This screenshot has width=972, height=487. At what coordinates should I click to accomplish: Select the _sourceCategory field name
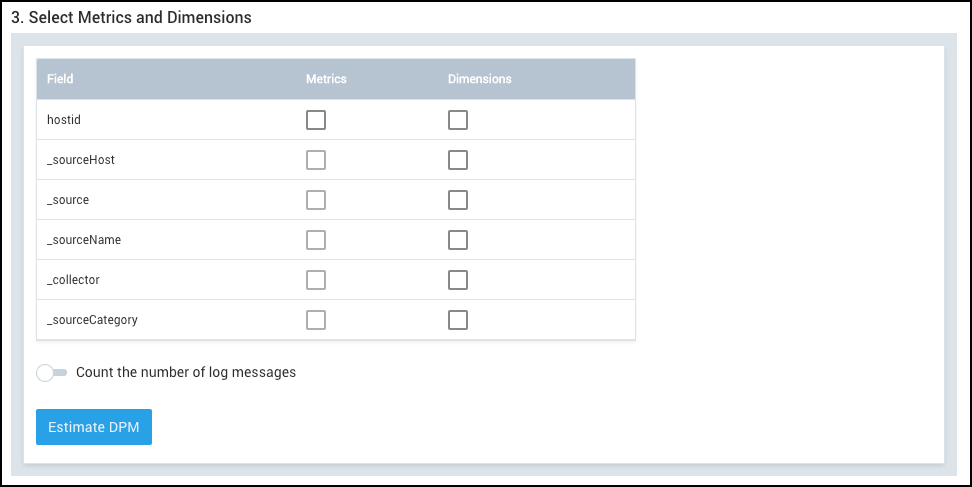[x=92, y=320]
